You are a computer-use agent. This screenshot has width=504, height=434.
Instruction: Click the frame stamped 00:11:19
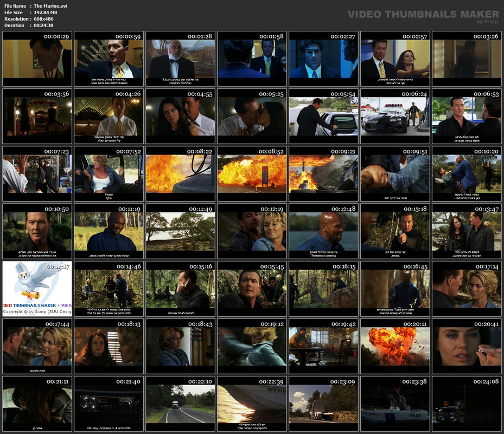coord(109,232)
